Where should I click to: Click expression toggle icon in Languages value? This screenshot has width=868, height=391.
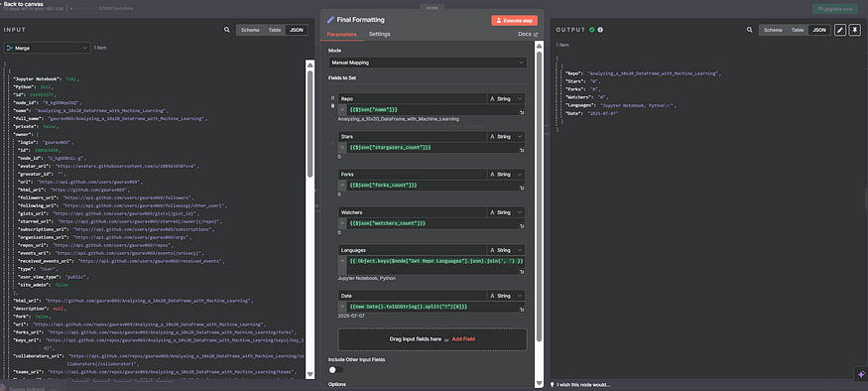pyautogui.click(x=343, y=261)
